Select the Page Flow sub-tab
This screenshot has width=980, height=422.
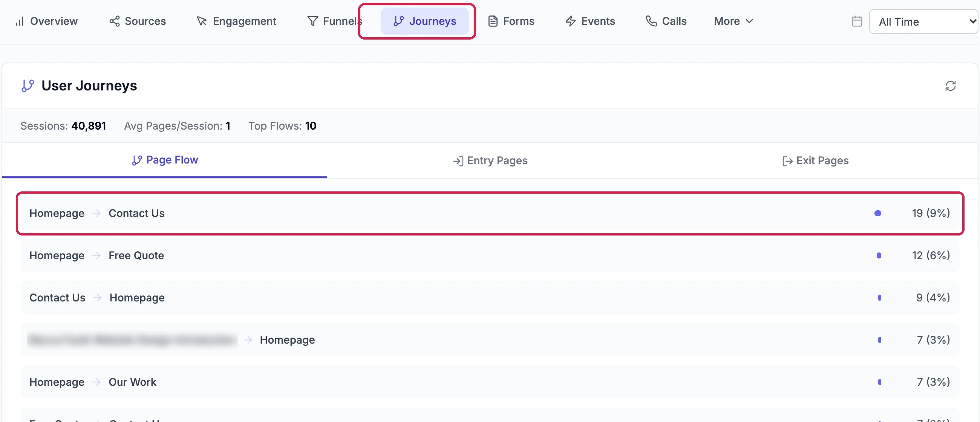click(165, 161)
